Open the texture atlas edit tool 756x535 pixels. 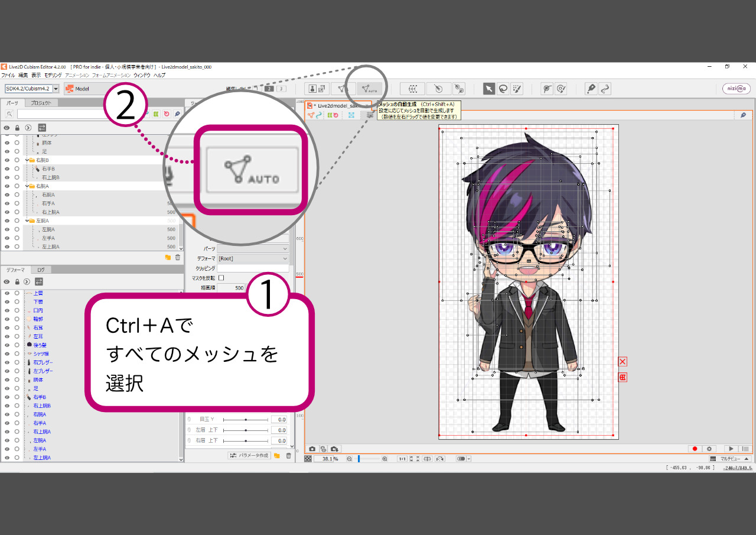[317, 89]
